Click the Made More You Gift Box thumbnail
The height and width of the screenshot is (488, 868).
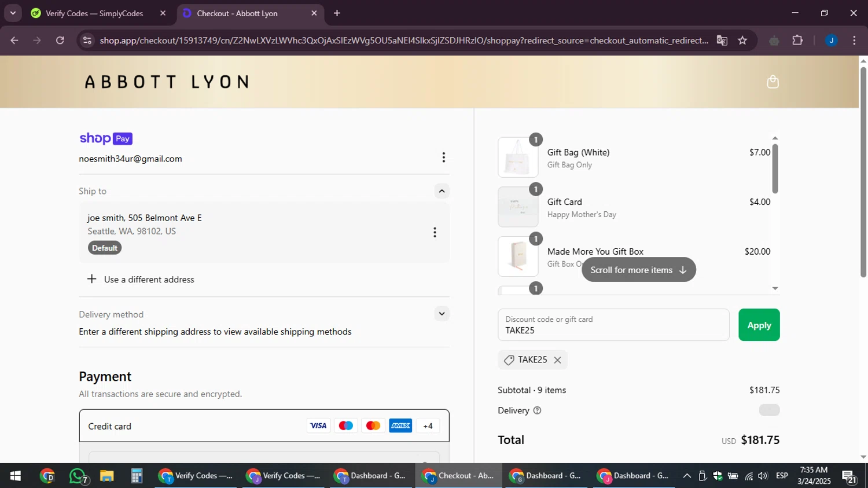point(518,256)
